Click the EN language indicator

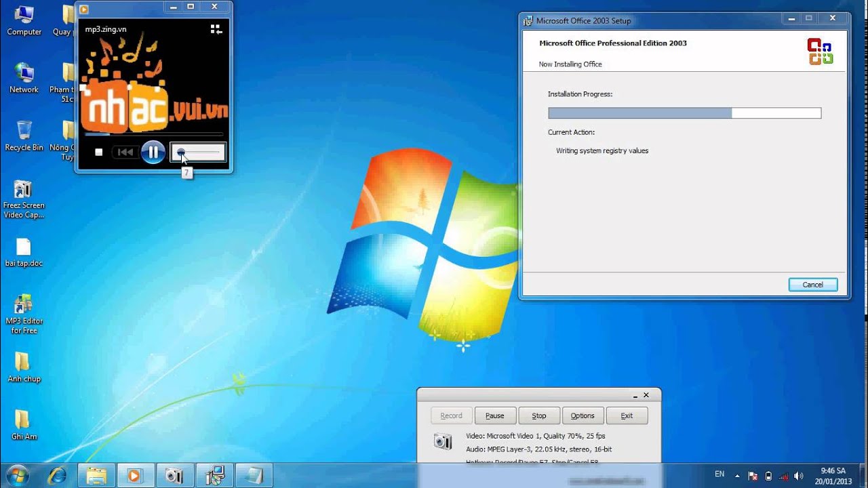719,474
